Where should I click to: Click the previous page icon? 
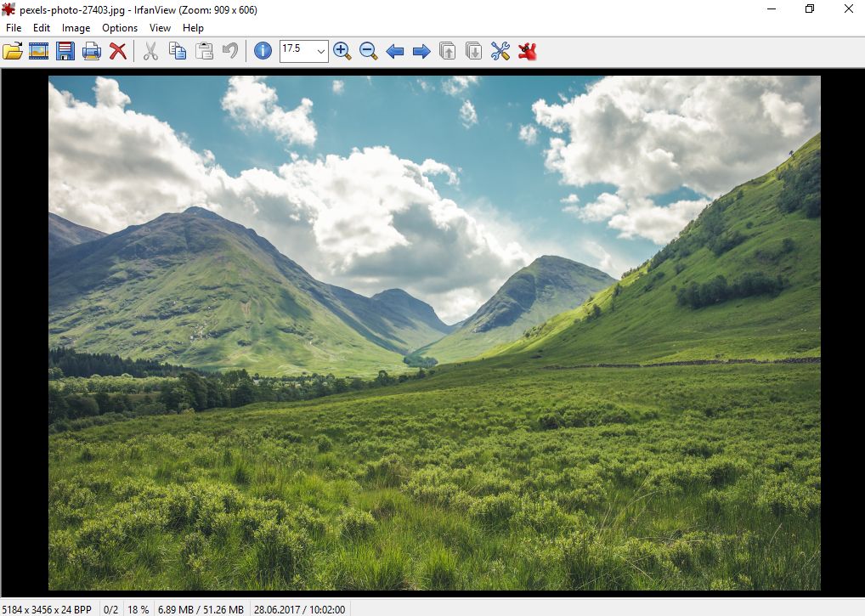click(x=448, y=51)
